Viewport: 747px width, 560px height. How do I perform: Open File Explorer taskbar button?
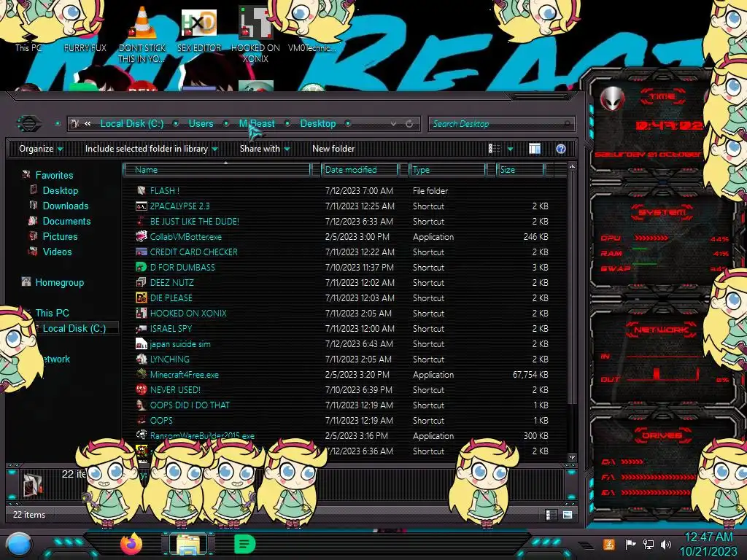188,544
